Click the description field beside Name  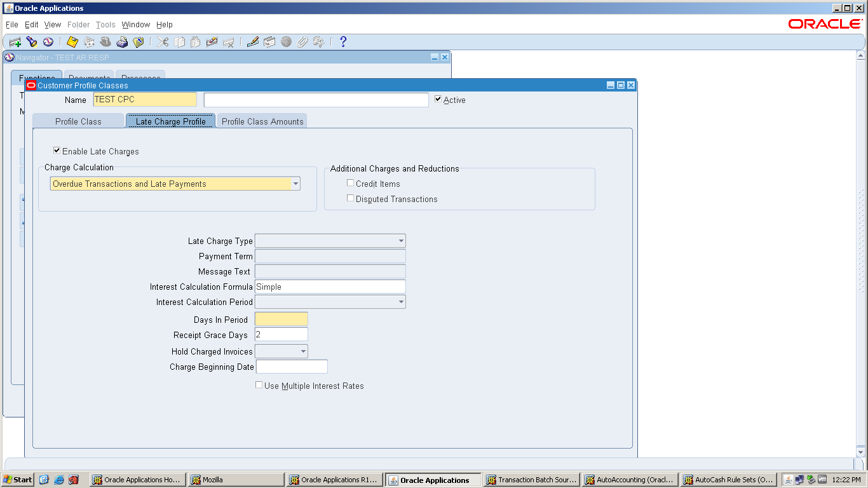316,100
